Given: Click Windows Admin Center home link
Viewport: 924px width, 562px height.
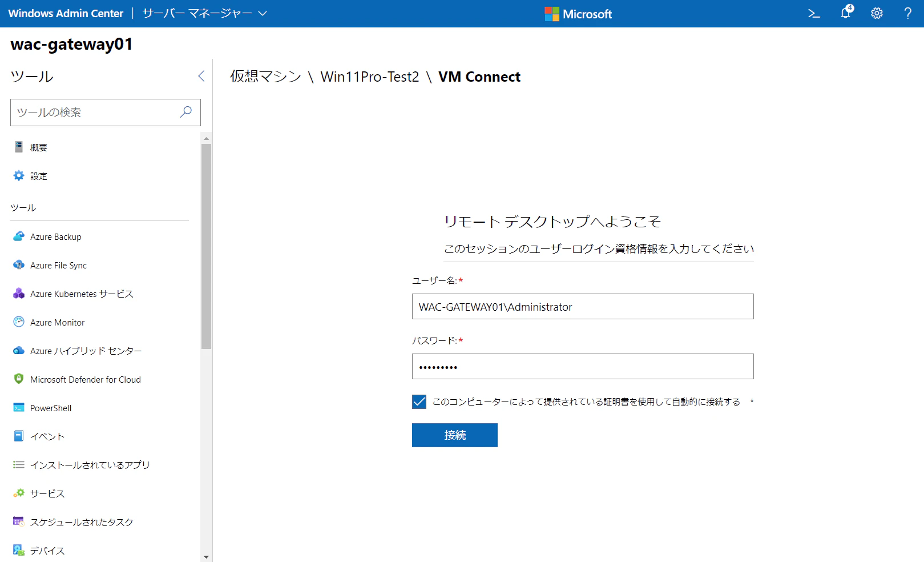Looking at the screenshot, I should 66,13.
